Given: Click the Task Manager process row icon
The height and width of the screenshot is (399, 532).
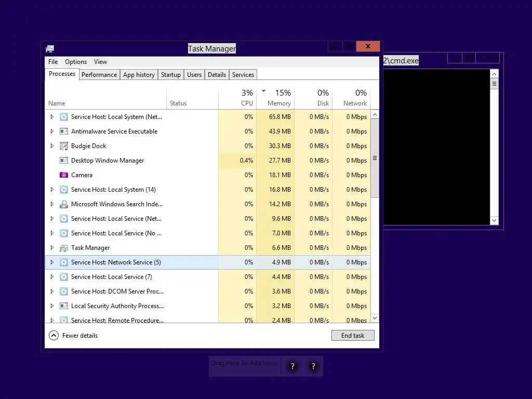Looking at the screenshot, I should (x=64, y=248).
